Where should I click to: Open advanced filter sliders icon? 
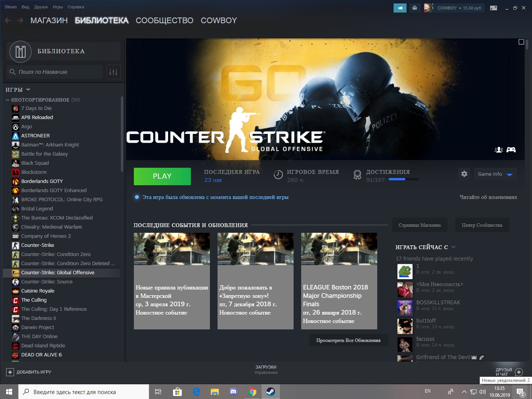tap(113, 72)
